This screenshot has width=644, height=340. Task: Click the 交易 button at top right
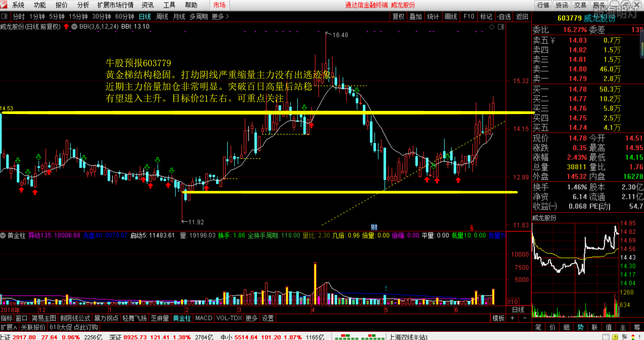[580, 5]
